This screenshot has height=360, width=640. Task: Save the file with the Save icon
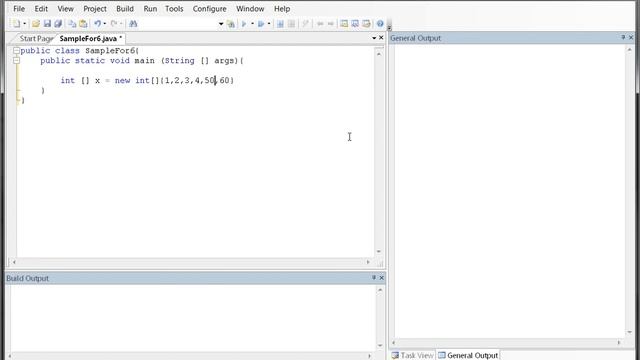[x=47, y=24]
